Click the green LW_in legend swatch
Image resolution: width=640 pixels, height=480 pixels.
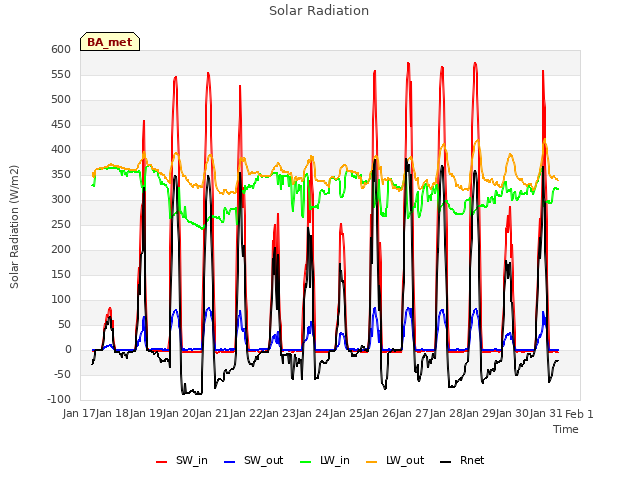click(x=306, y=462)
